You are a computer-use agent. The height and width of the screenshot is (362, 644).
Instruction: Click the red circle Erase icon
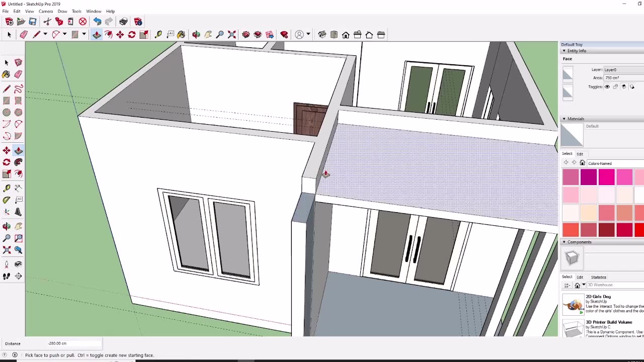83,22
